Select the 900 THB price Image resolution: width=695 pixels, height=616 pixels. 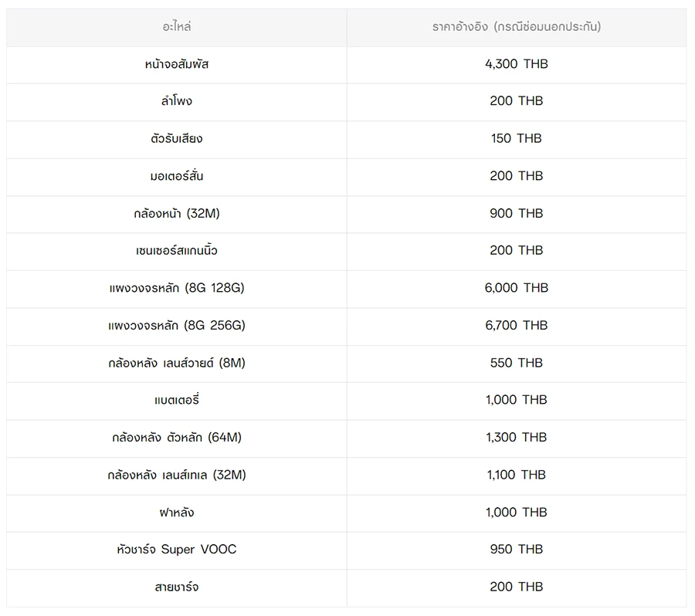coord(516,213)
